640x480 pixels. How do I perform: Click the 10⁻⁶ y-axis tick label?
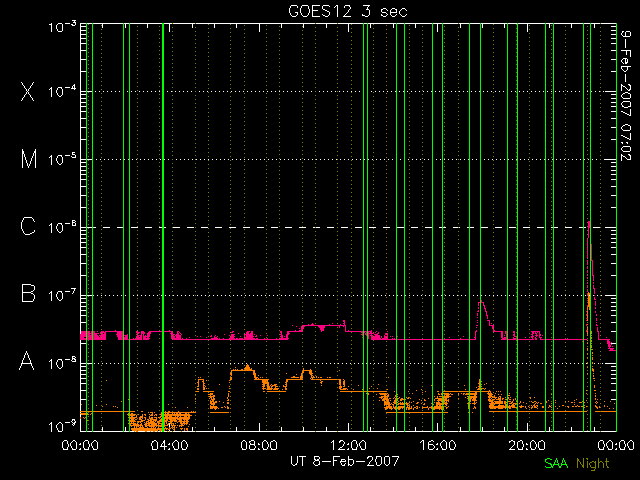pos(62,227)
